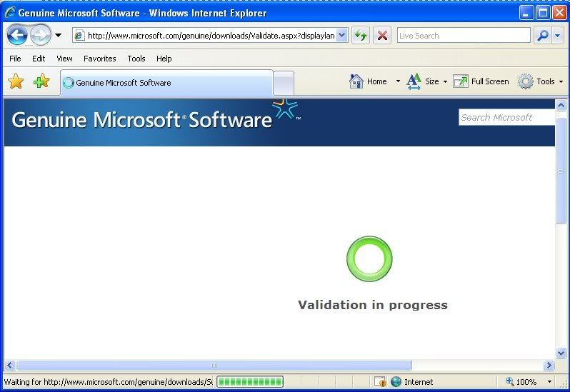Screen dimensions: 570x392
Task: Click the Forward navigation arrow button
Action: pyautogui.click(x=40, y=35)
